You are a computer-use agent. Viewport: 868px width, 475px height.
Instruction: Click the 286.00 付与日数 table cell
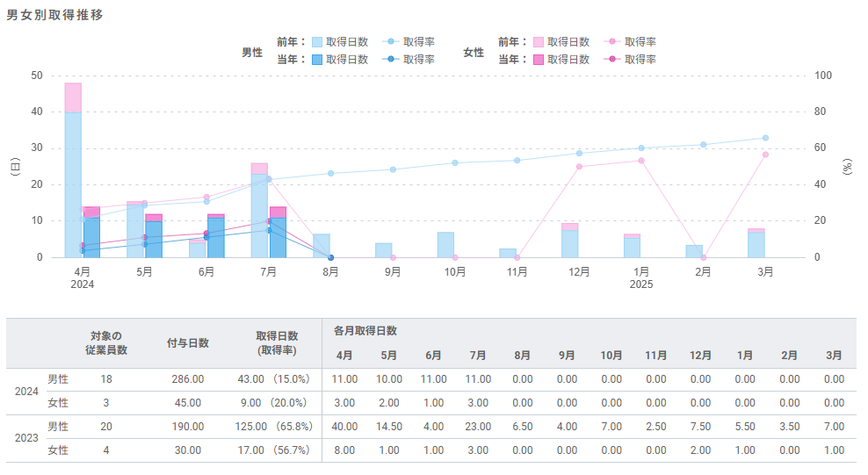coord(187,379)
